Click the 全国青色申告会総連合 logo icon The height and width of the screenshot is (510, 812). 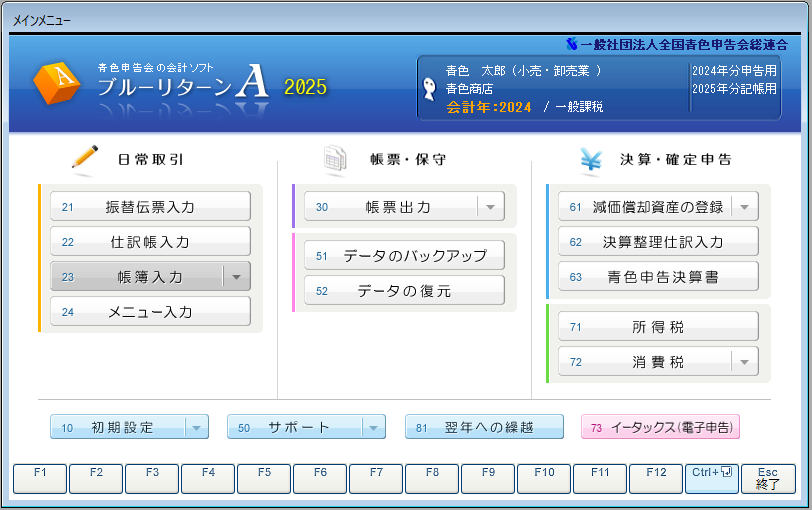[571, 44]
